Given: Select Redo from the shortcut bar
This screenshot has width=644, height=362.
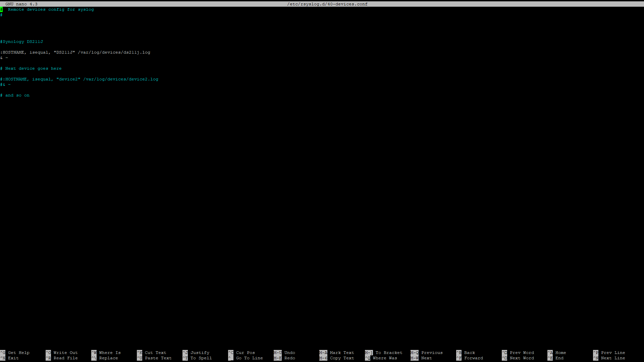Looking at the screenshot, I should 290,358.
